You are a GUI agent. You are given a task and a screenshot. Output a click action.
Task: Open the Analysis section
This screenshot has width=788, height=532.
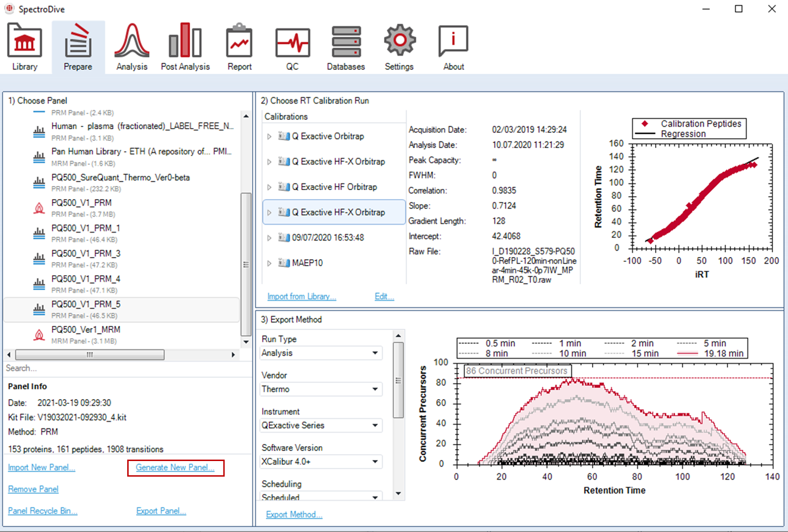[x=132, y=47]
